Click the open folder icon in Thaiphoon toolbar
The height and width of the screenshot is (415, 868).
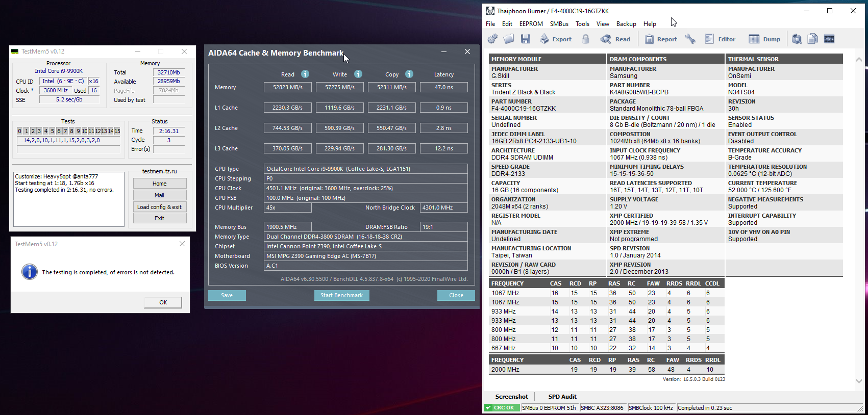pyautogui.click(x=509, y=39)
